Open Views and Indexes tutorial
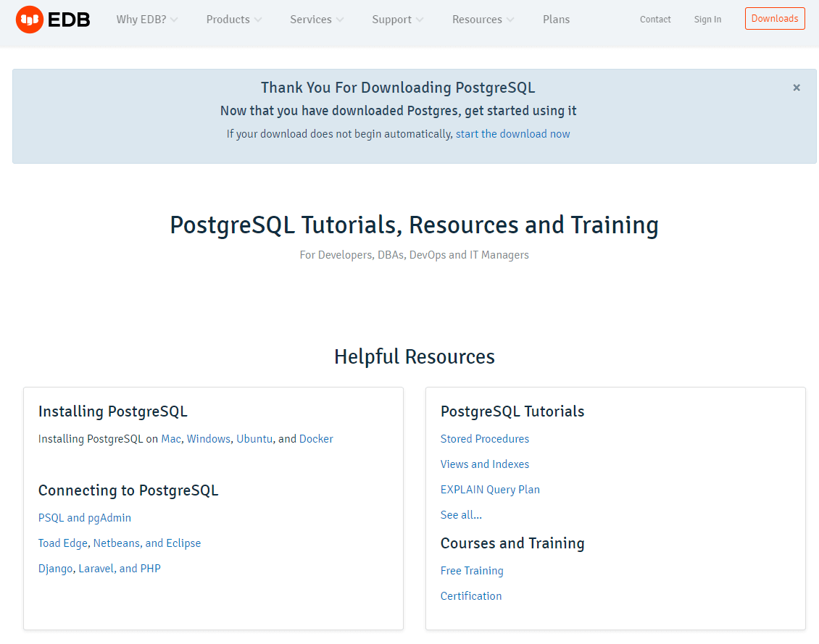The image size is (819, 644). click(x=485, y=464)
